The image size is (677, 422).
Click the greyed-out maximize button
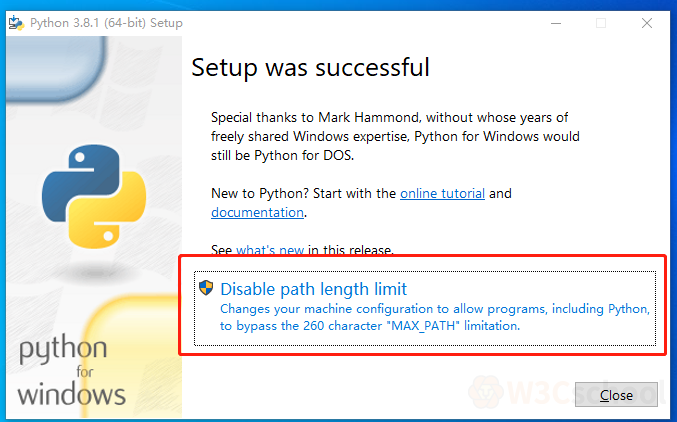point(601,22)
